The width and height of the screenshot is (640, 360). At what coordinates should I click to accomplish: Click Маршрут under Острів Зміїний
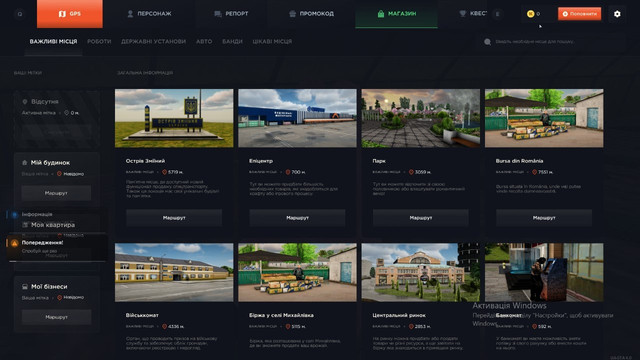tap(174, 218)
